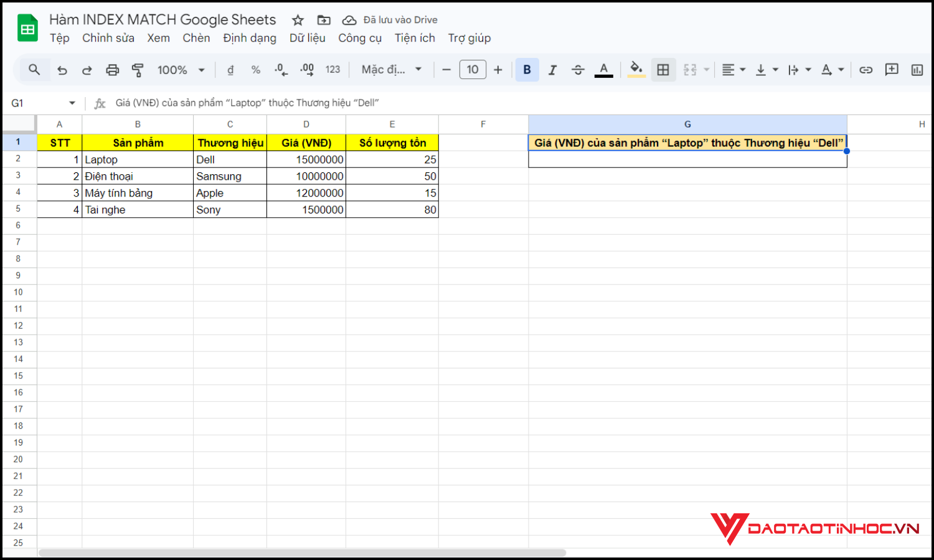The image size is (934, 560).
Task: Click the borders icon
Action: click(663, 70)
